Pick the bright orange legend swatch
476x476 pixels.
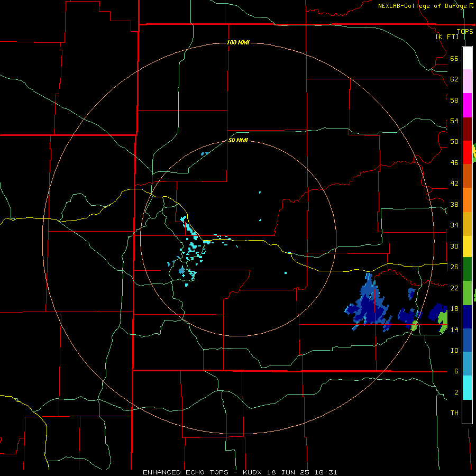click(467, 200)
